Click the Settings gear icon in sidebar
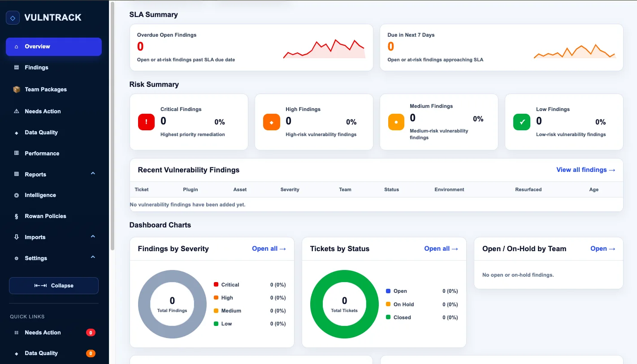 point(17,258)
